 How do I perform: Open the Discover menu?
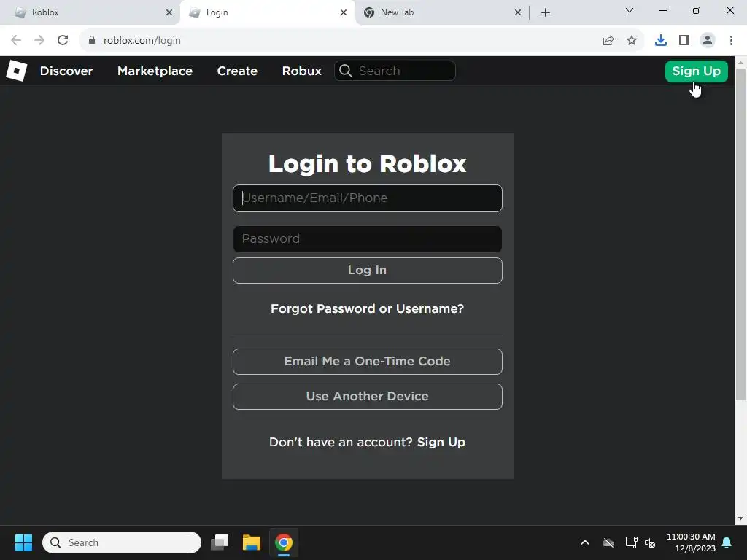[66, 71]
